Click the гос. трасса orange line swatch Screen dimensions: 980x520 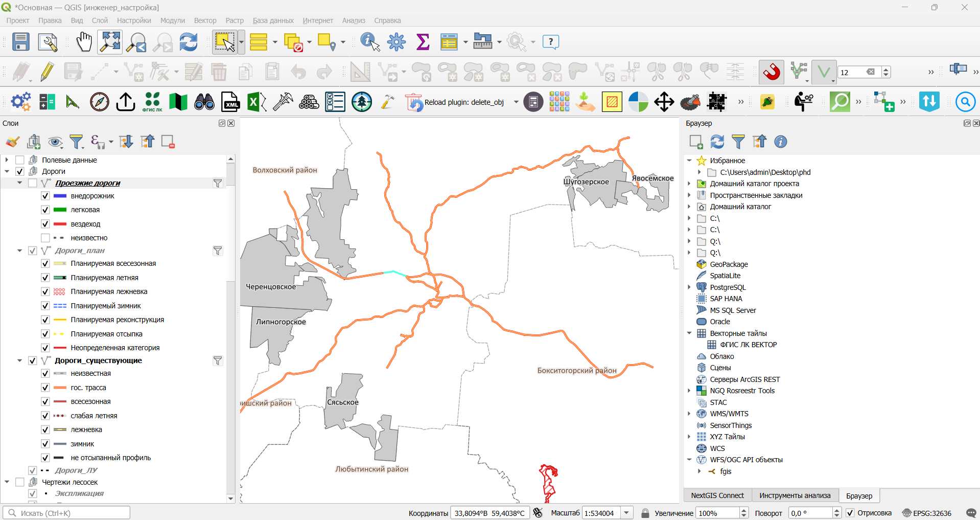click(60, 388)
